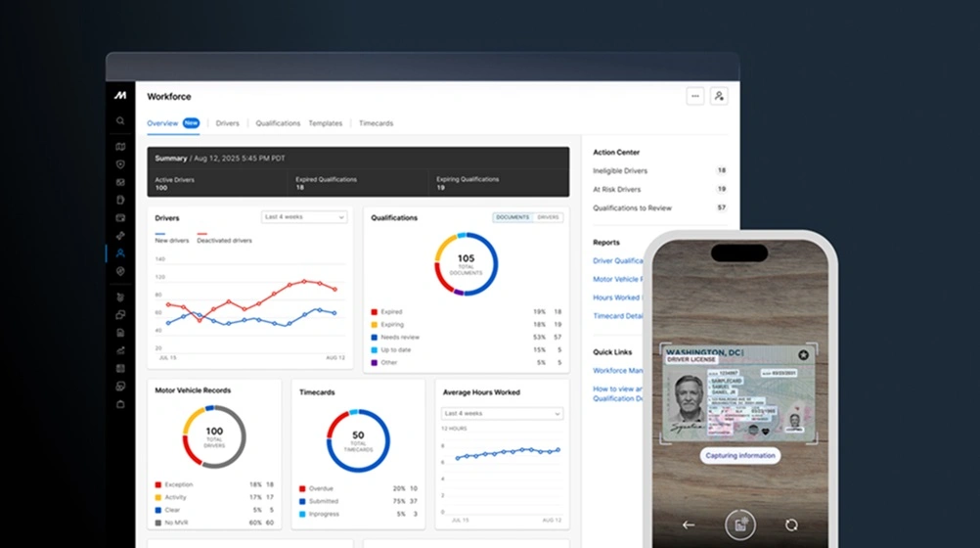Screen dimensions: 980x548
Task: Open the search icon in the sidebar
Action: 120,120
